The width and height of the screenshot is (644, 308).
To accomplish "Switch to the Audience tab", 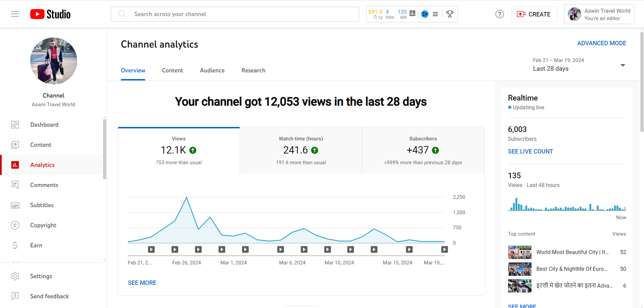I will (x=212, y=70).
